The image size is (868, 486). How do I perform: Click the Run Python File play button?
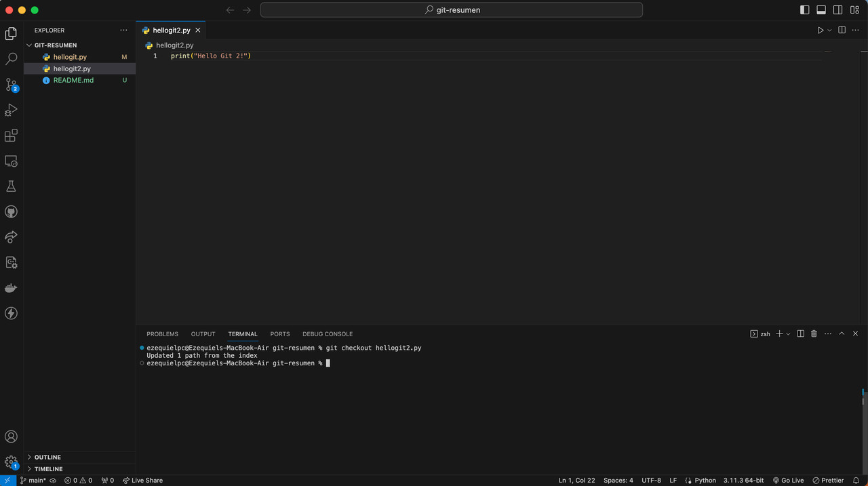point(820,31)
